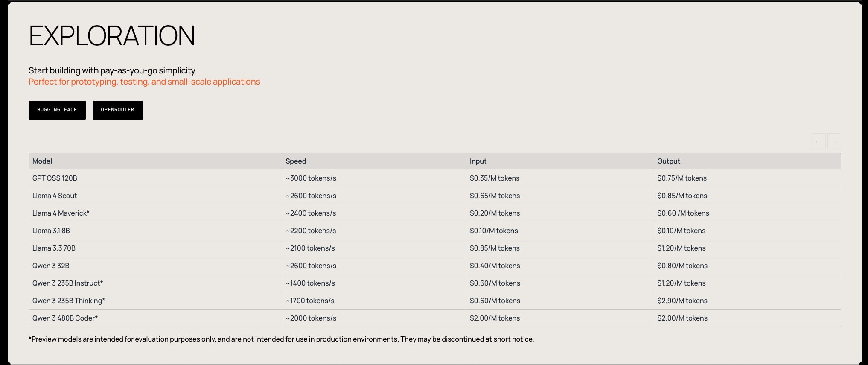Click the EXPLORATION heading

coord(112,36)
